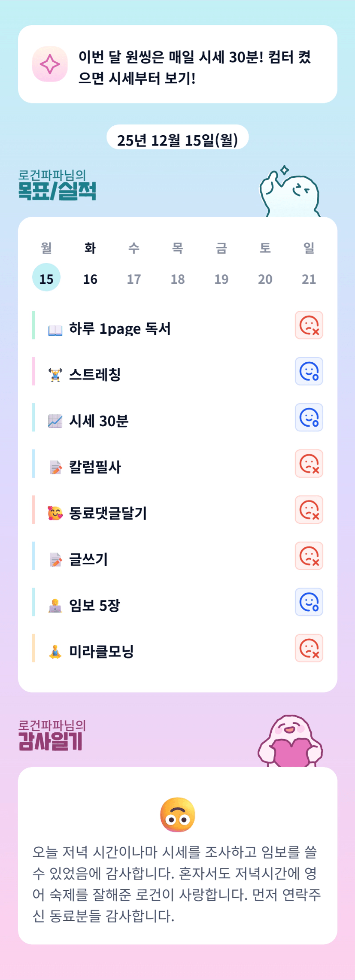Viewport: 355px width, 980px height.
Task: Click the flushed face emoji in 감사일기
Action: pyautogui.click(x=177, y=815)
